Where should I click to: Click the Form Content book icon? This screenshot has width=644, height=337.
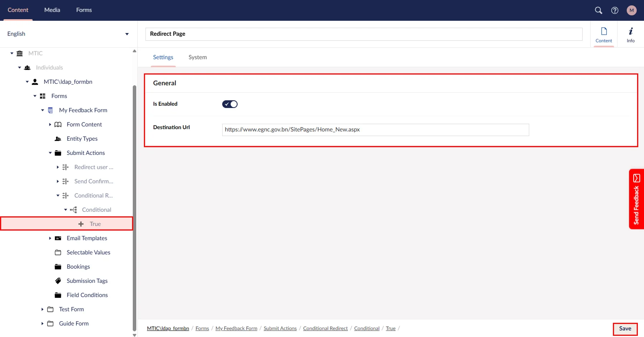pyautogui.click(x=58, y=125)
